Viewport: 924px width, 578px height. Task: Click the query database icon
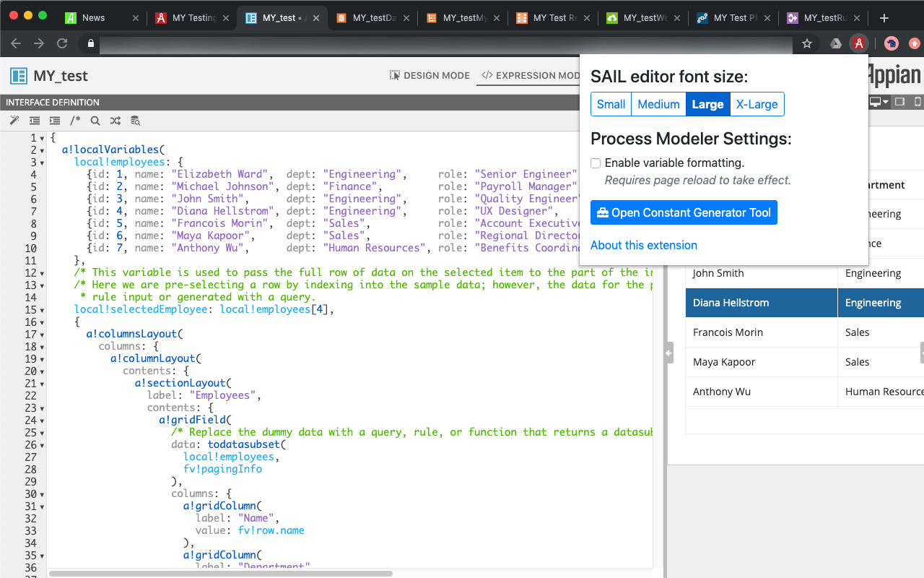point(135,120)
